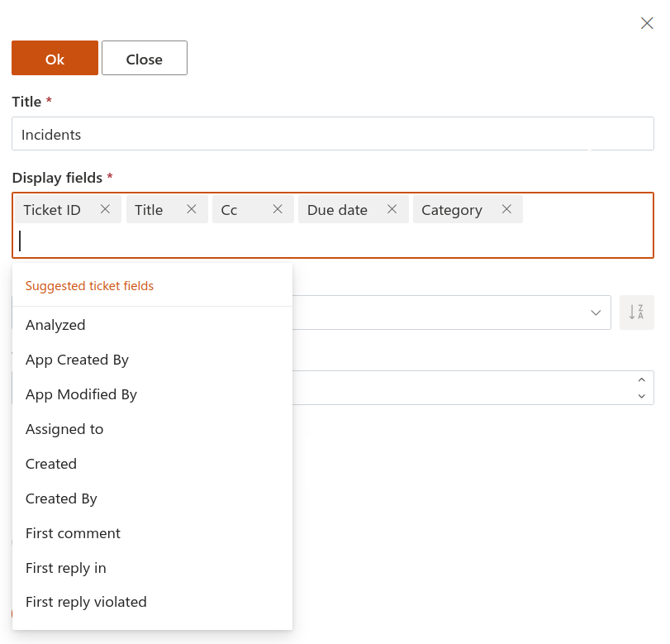670x644 pixels.
Task: Click the Close button
Action: (145, 58)
